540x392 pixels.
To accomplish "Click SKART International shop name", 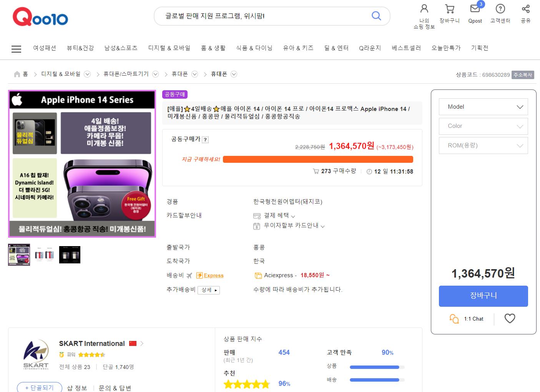I will (92, 344).
